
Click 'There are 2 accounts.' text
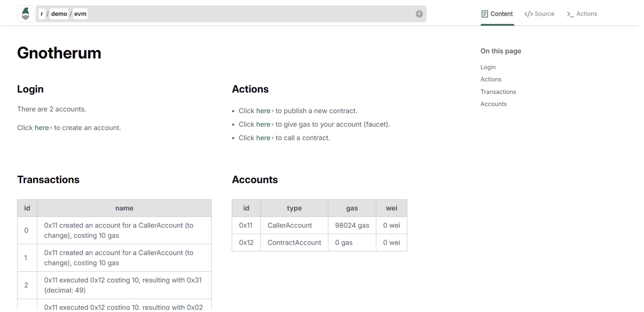coord(52,109)
